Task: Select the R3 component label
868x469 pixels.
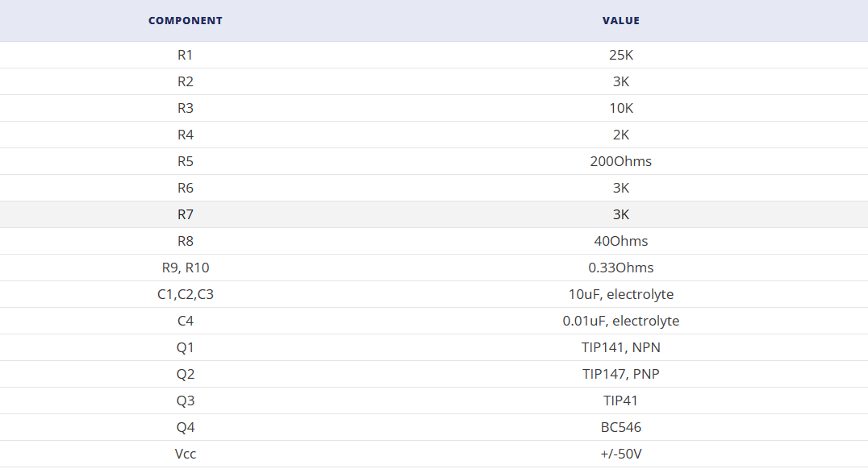Action: 186,108
